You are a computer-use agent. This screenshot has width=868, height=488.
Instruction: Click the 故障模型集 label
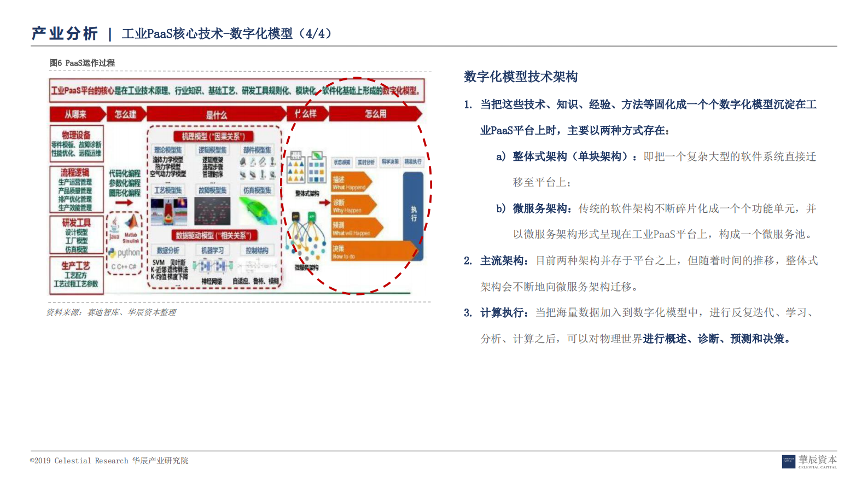212,190
